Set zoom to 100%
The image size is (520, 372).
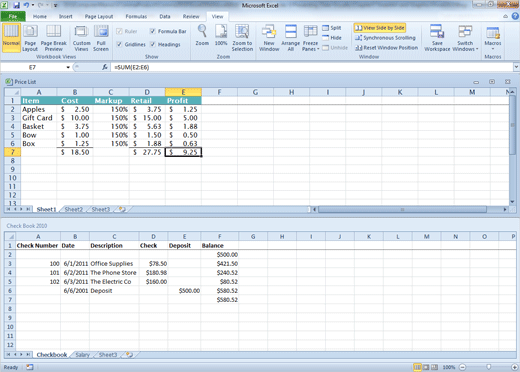[x=221, y=35]
